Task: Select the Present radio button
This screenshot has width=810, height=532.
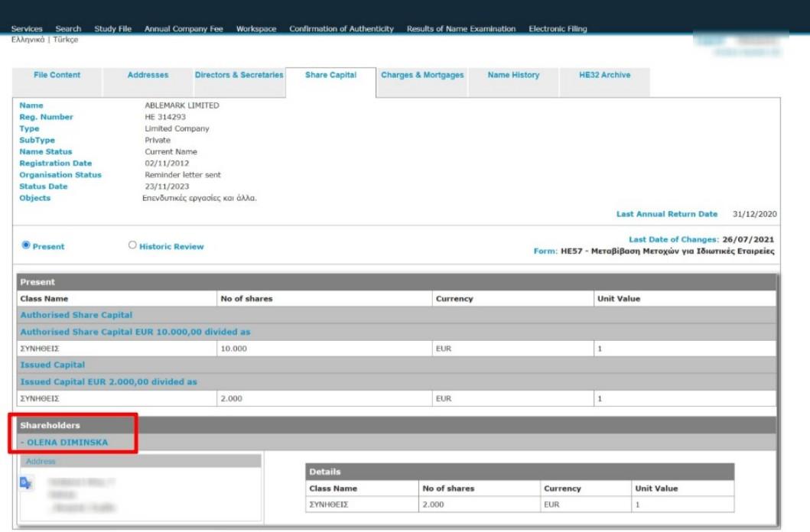Action: tap(26, 245)
